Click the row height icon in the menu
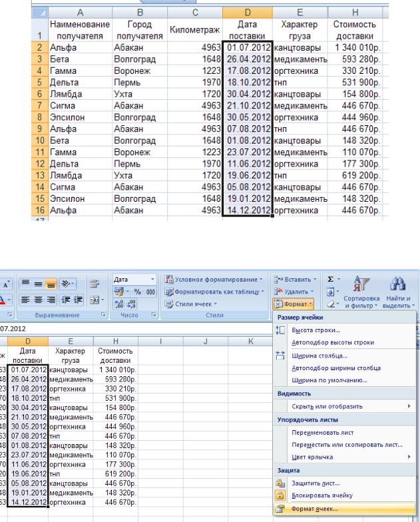This screenshot has height=522, width=420. tap(280, 330)
